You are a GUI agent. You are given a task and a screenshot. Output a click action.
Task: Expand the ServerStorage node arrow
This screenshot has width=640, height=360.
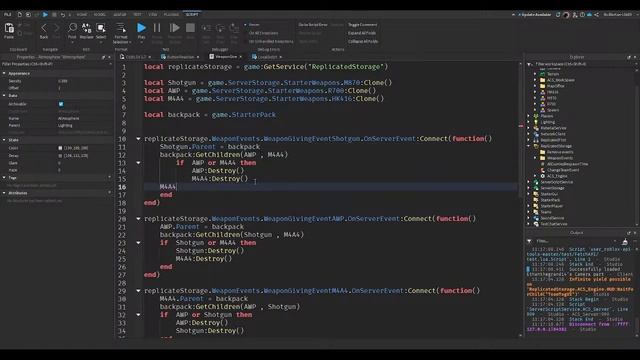[x=529, y=188]
